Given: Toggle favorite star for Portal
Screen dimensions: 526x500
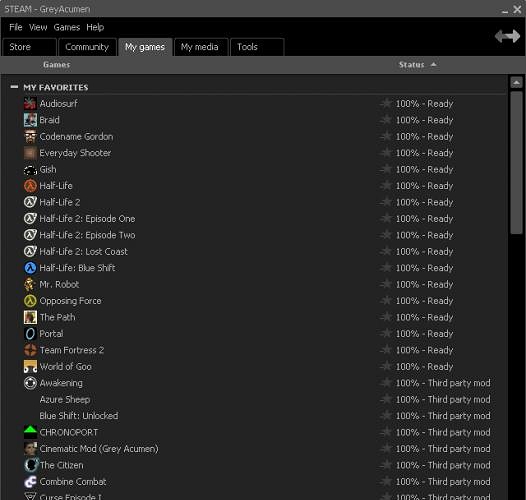Looking at the screenshot, I should (x=386, y=334).
